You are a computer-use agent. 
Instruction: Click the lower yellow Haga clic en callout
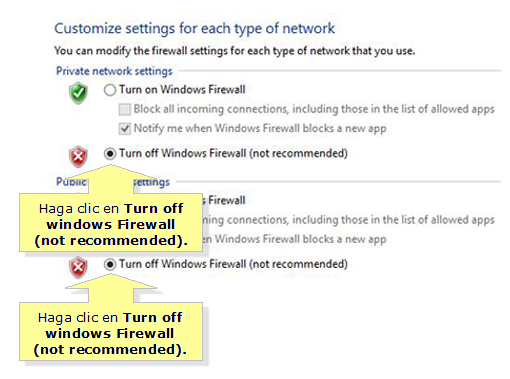click(x=111, y=331)
